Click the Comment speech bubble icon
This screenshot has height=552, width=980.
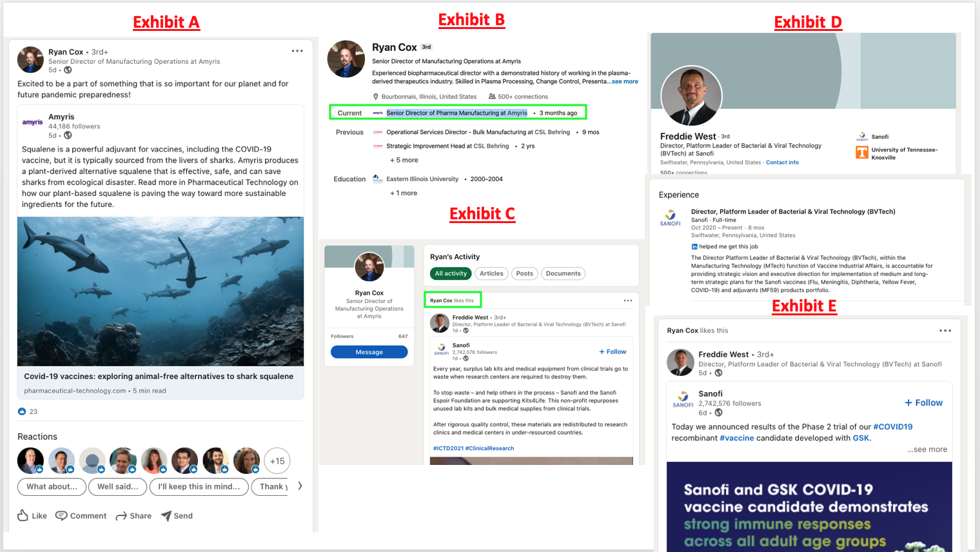(x=61, y=515)
